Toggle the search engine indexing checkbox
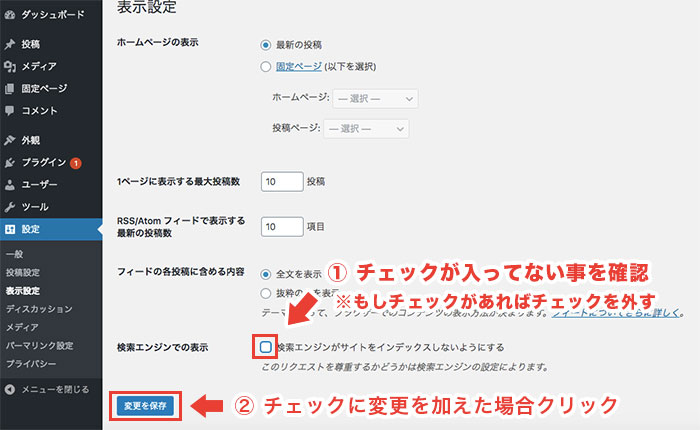Image resolution: width=700 pixels, height=430 pixels. tap(266, 347)
